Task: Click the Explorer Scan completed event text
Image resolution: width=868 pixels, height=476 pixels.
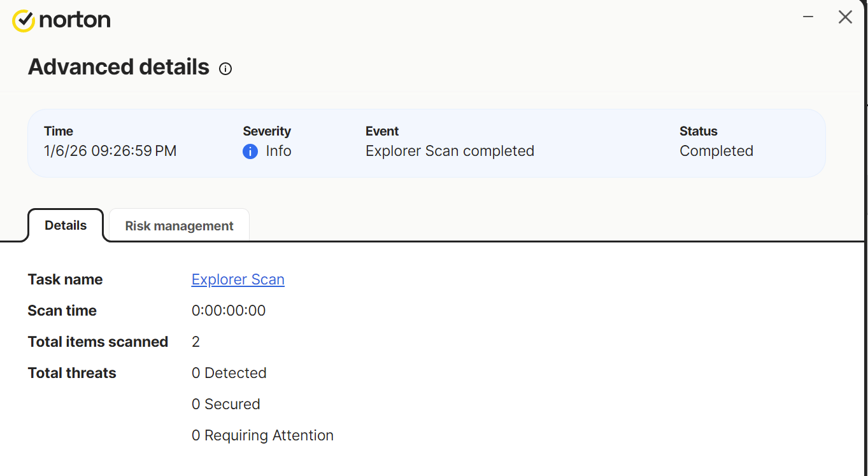Action: (450, 151)
